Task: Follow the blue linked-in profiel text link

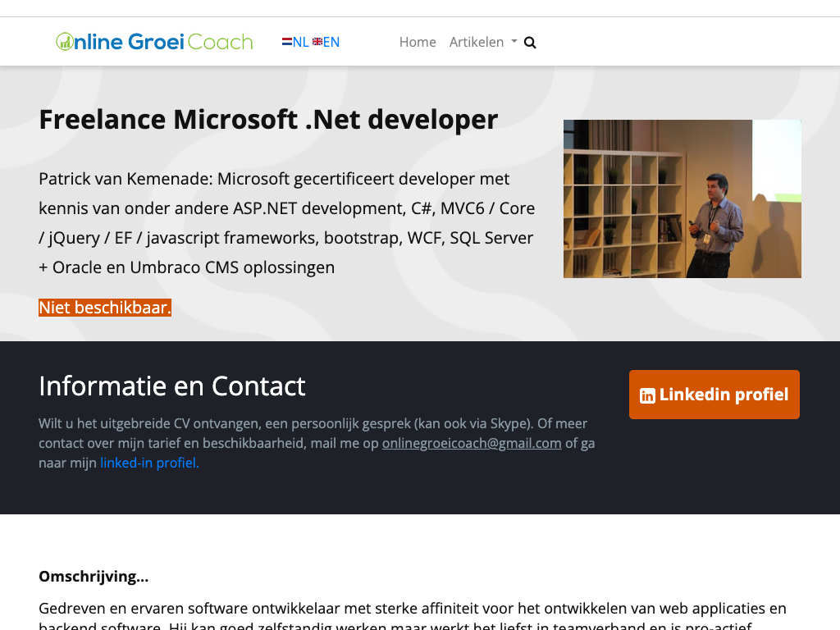Action: (x=149, y=463)
